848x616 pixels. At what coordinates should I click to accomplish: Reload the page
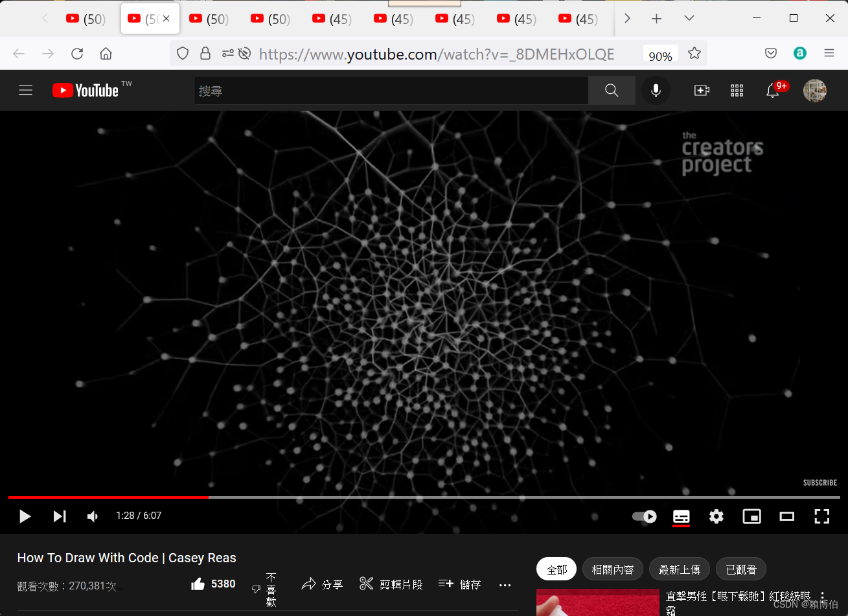coord(77,54)
